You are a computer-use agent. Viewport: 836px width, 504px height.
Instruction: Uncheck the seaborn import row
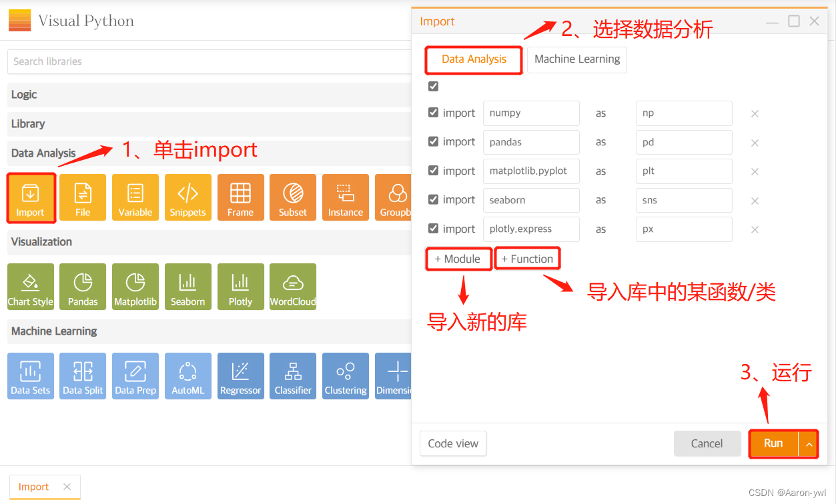(x=433, y=199)
